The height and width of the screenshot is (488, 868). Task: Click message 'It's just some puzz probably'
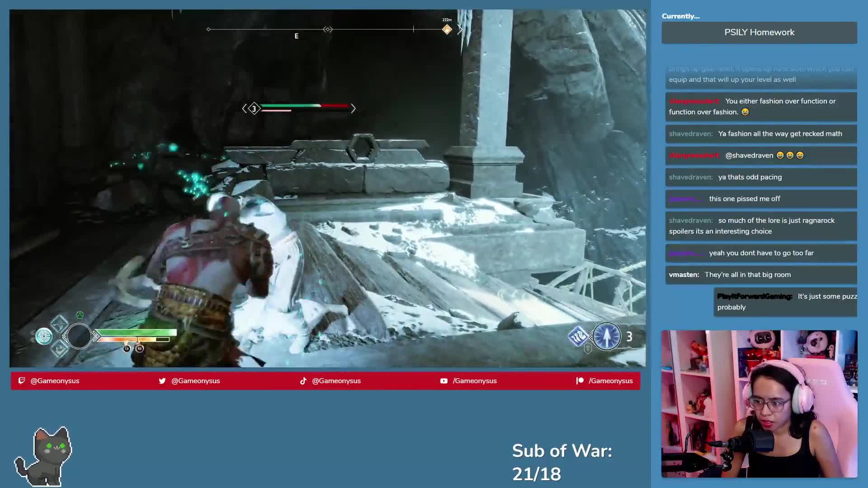[x=786, y=302]
